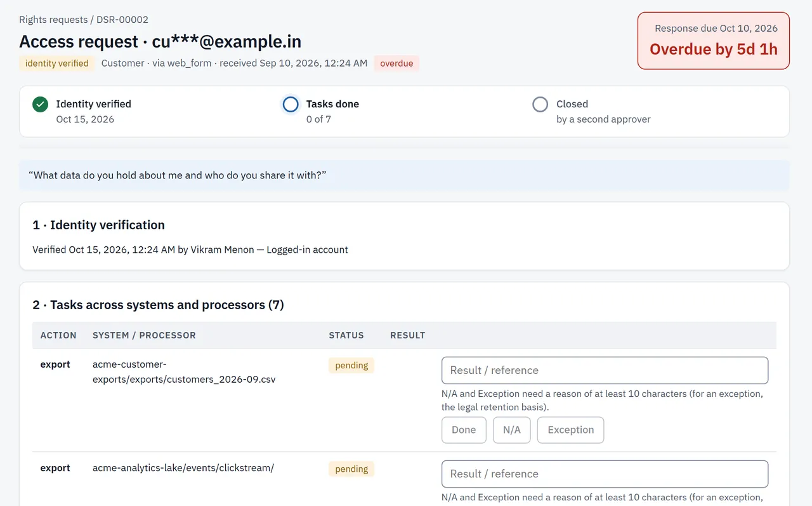Click the customers_2026-09.csv system path
The image size is (812, 506).
click(x=184, y=372)
